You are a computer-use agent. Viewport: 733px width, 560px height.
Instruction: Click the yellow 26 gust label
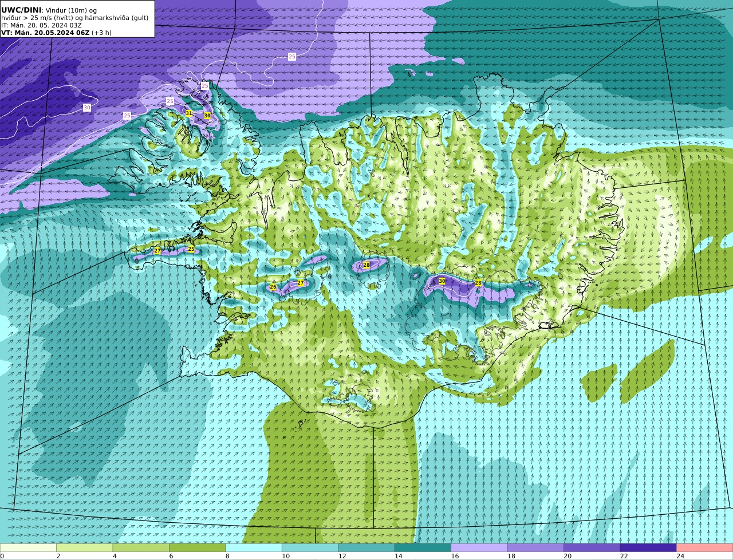click(273, 287)
